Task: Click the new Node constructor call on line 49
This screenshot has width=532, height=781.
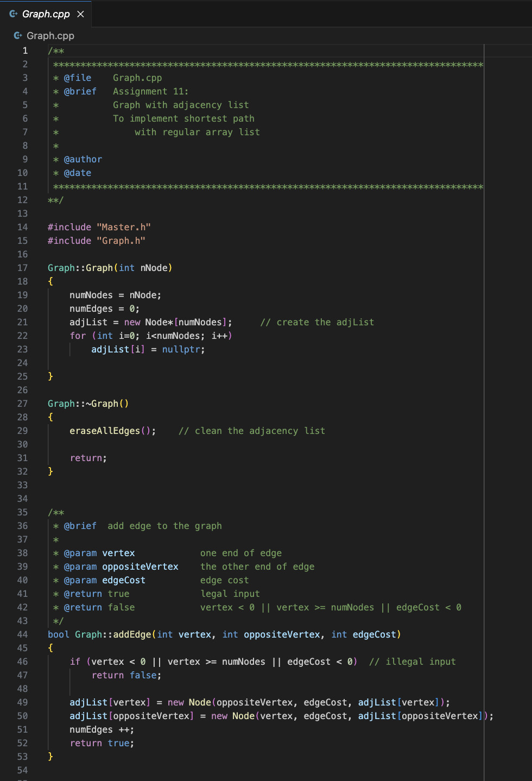Action: (x=189, y=702)
